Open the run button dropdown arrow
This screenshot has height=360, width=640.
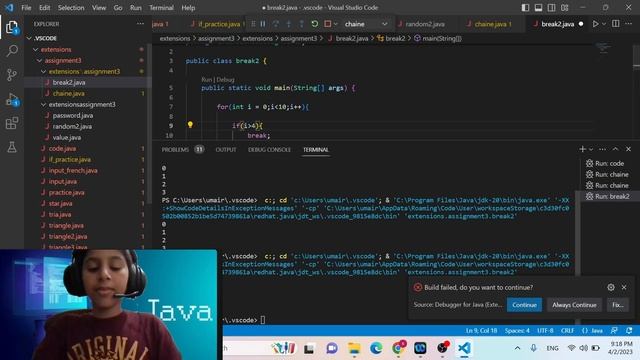click(604, 24)
